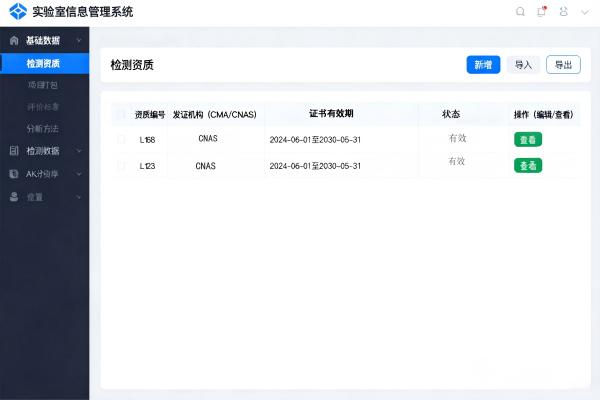Image resolution: width=600 pixels, height=400 pixels.
Task: Click the blue cube application logo
Action: (18, 11)
